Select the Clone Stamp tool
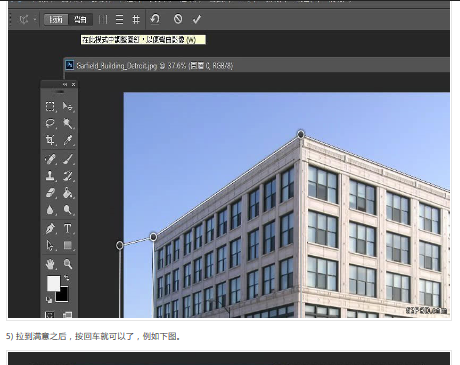Image resolution: width=460 pixels, height=365 pixels. (x=50, y=176)
